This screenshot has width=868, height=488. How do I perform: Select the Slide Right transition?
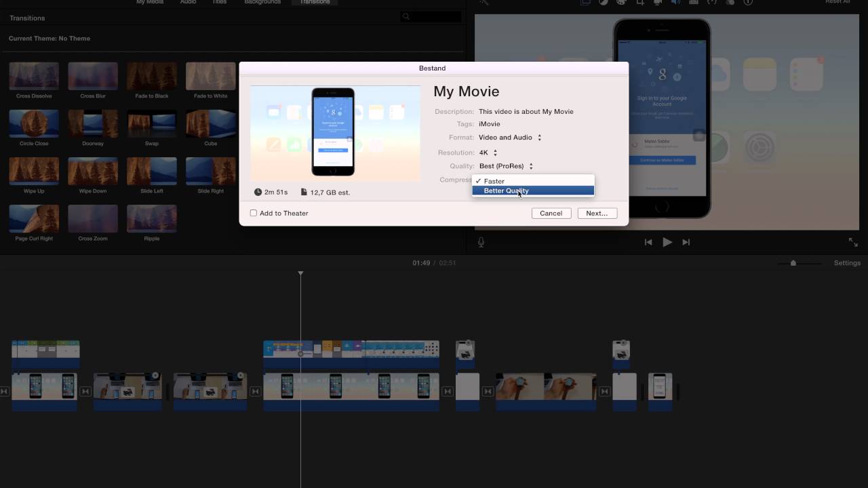(x=211, y=171)
